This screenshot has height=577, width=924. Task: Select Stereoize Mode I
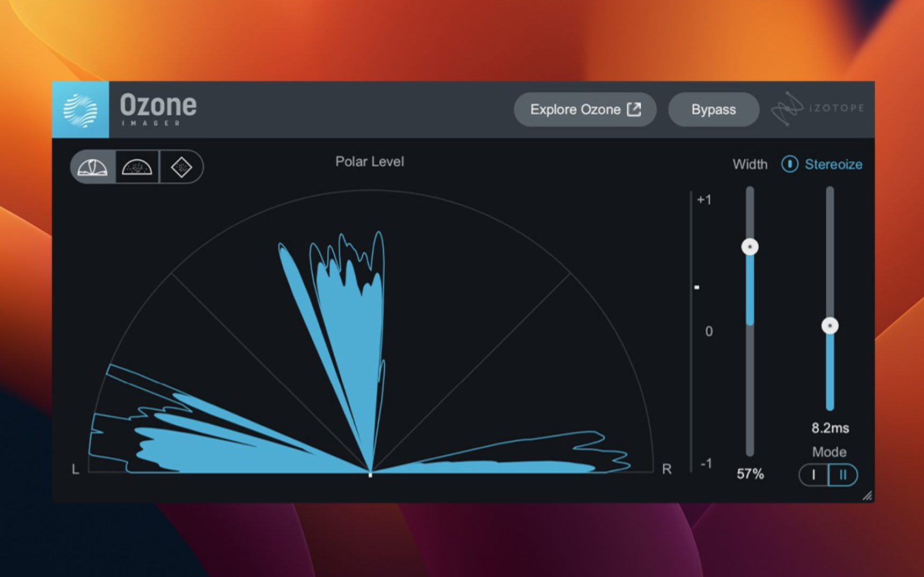[813, 475]
